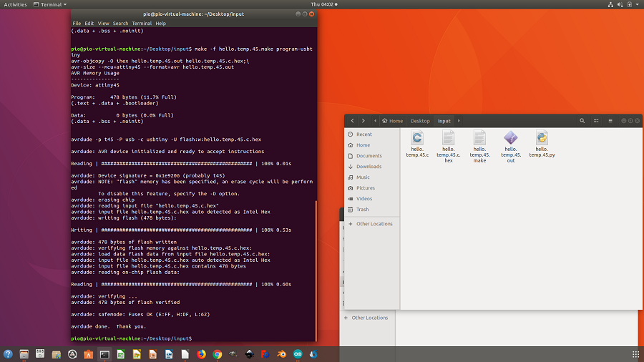
Task: Select the hello.temp.45.make file
Action: pyautogui.click(x=479, y=147)
